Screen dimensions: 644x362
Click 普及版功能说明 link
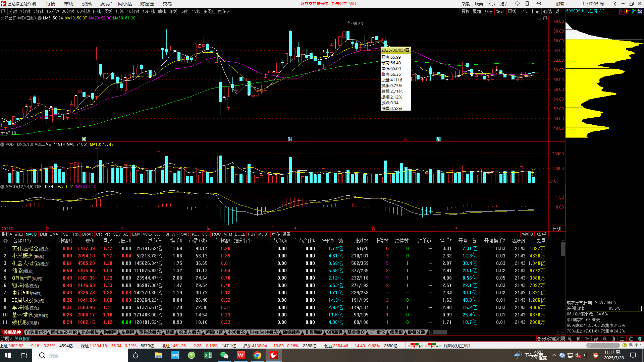point(551,339)
